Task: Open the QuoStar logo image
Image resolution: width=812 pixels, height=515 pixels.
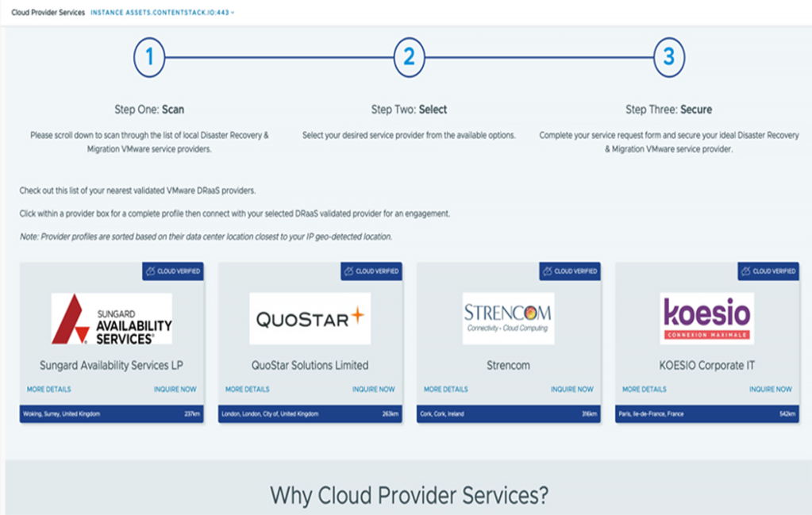Action: (310, 319)
